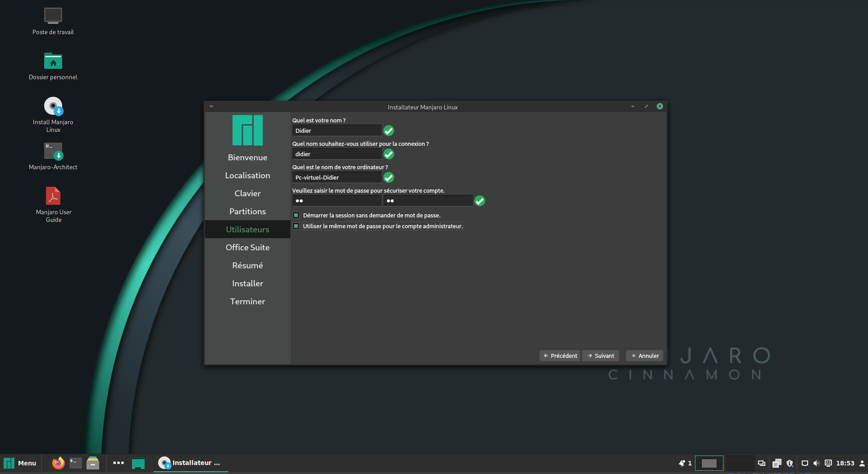Close the Installateur Manjaro Linux window
This screenshot has height=474, width=868.
point(659,107)
